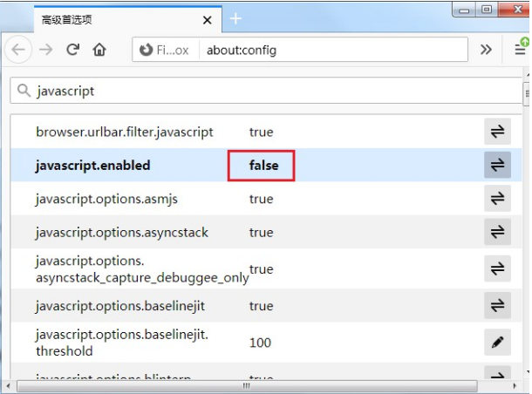Go to the home page
The width and height of the screenshot is (532, 394).
[x=99, y=50]
